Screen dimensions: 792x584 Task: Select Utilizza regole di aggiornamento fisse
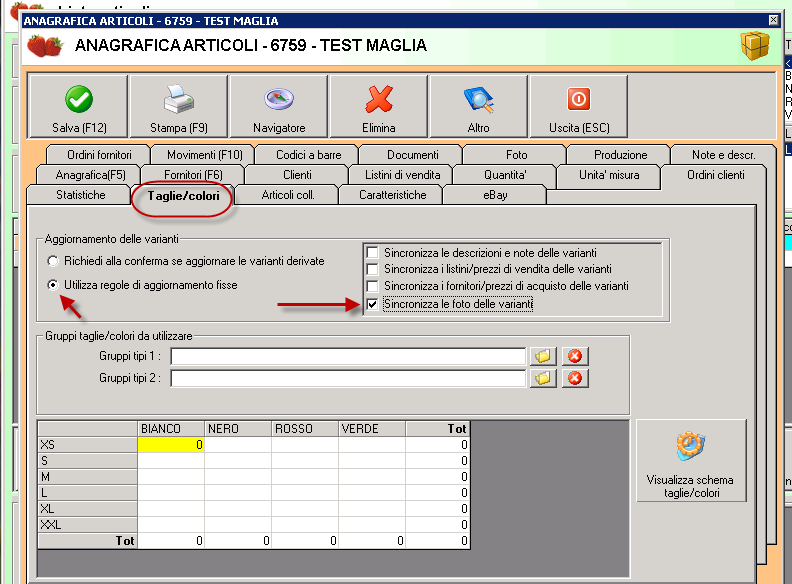coord(53,285)
